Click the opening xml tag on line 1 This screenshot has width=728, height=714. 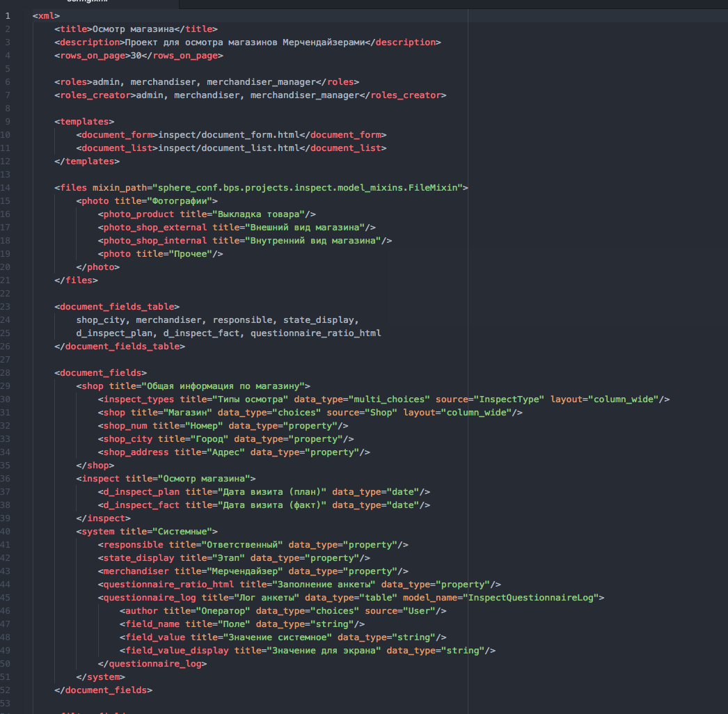click(46, 16)
